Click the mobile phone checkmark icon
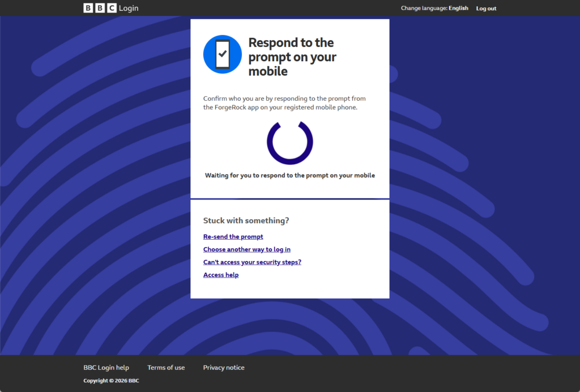 [x=223, y=54]
